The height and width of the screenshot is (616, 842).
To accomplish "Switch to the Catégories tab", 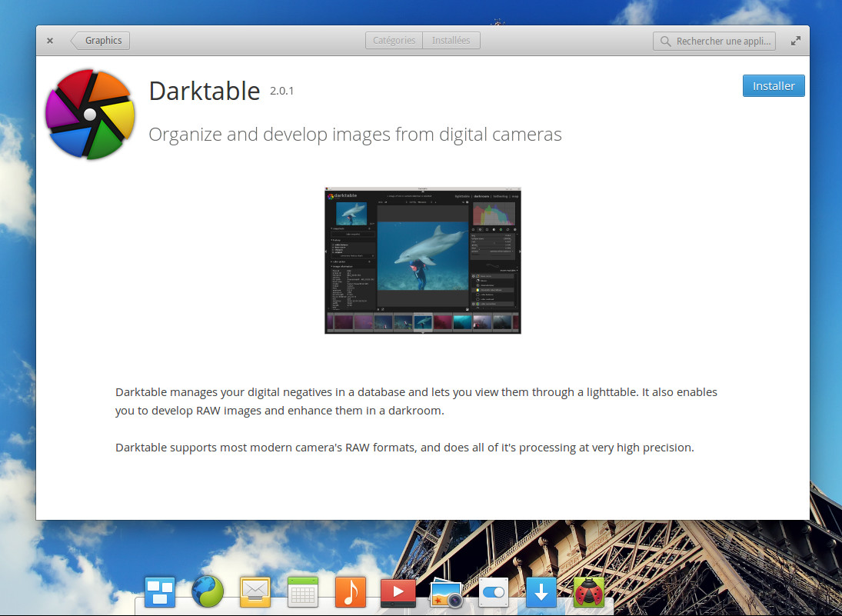I will point(394,40).
